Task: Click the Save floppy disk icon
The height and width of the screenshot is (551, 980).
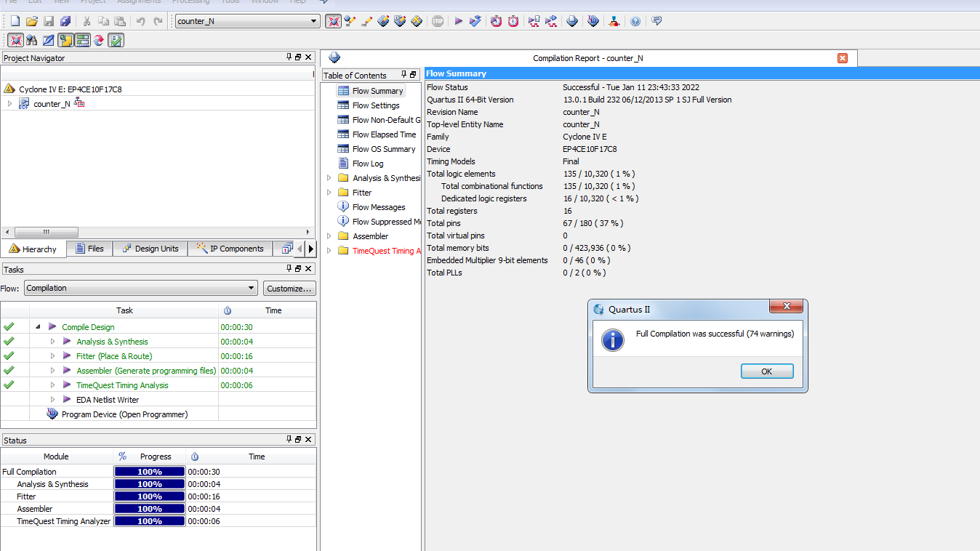Action: pyautogui.click(x=48, y=21)
